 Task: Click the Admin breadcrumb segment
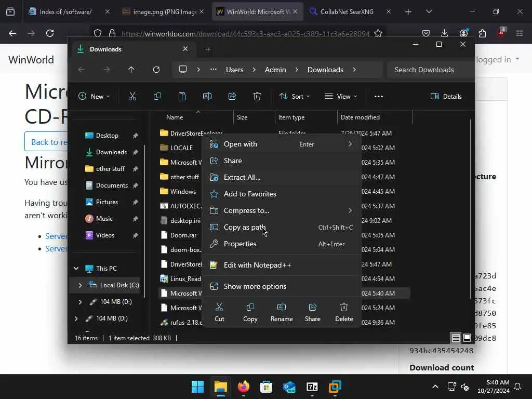pos(275,70)
